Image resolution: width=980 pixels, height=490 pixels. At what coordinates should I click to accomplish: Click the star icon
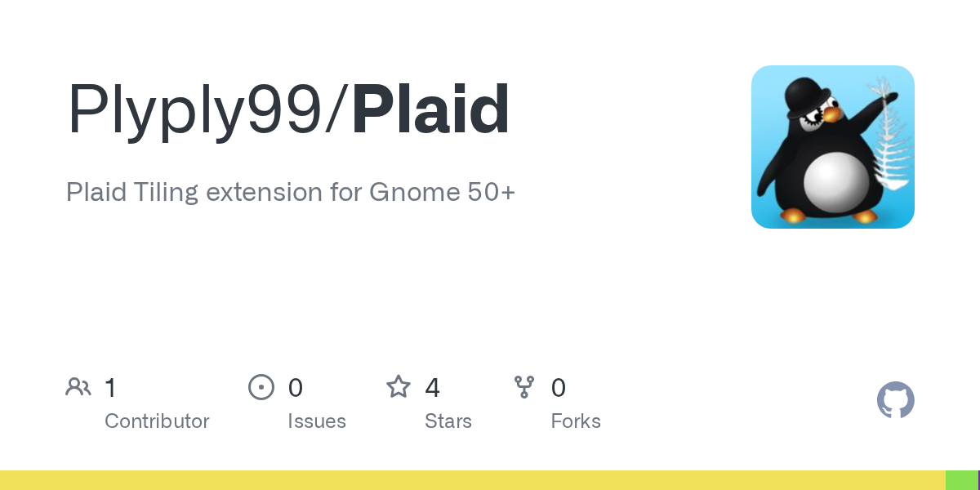pyautogui.click(x=399, y=386)
